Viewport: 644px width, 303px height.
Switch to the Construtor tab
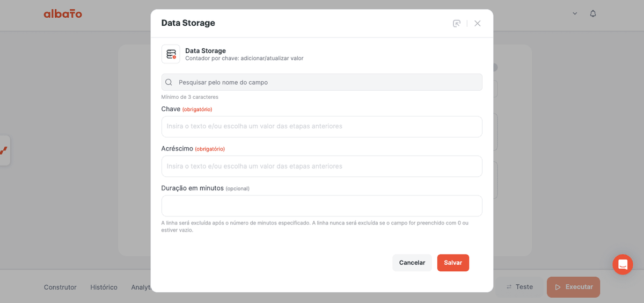point(60,287)
